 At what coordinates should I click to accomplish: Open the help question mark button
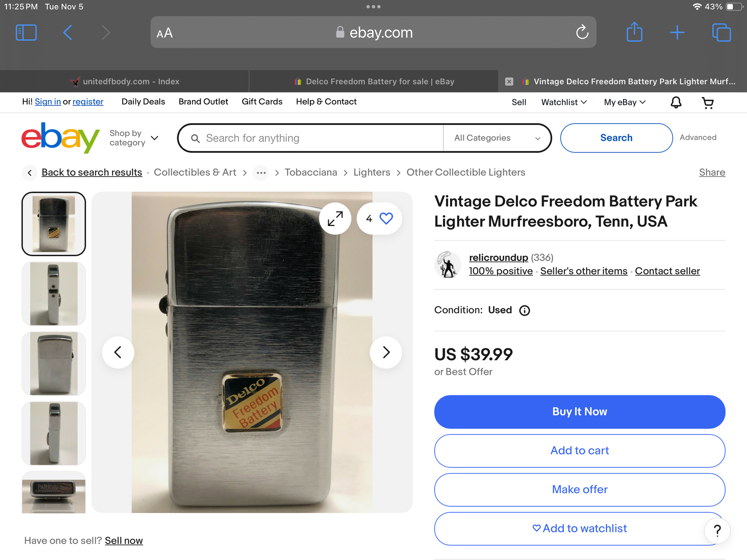pyautogui.click(x=717, y=530)
